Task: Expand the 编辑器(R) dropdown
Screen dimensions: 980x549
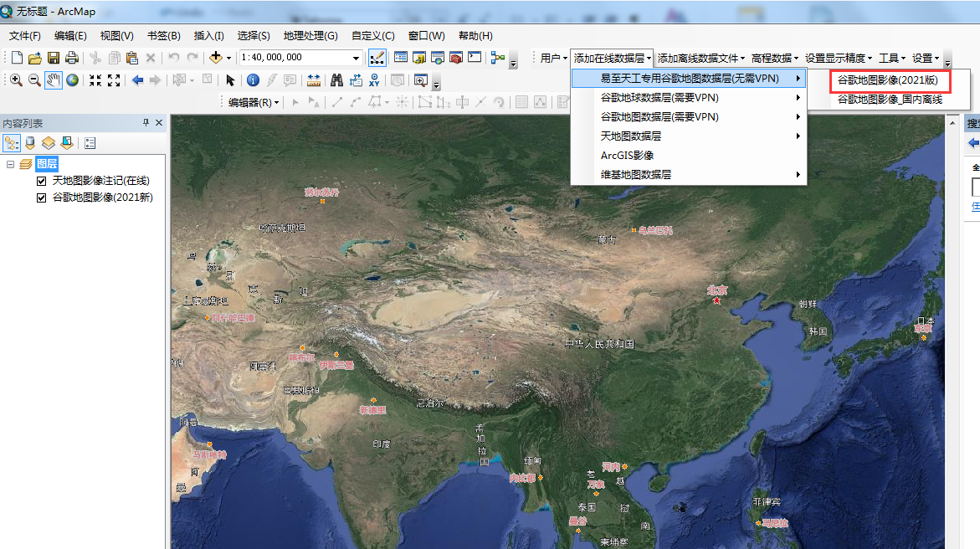Action: tap(254, 102)
